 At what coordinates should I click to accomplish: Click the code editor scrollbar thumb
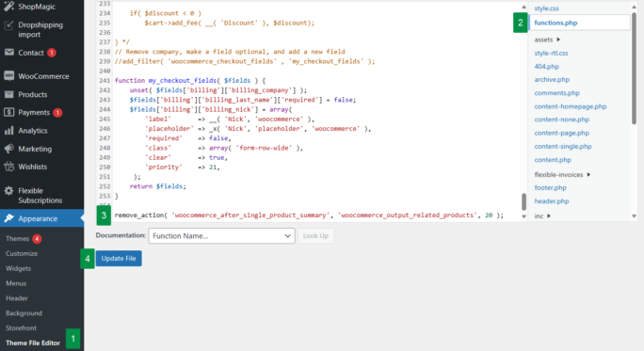click(523, 201)
